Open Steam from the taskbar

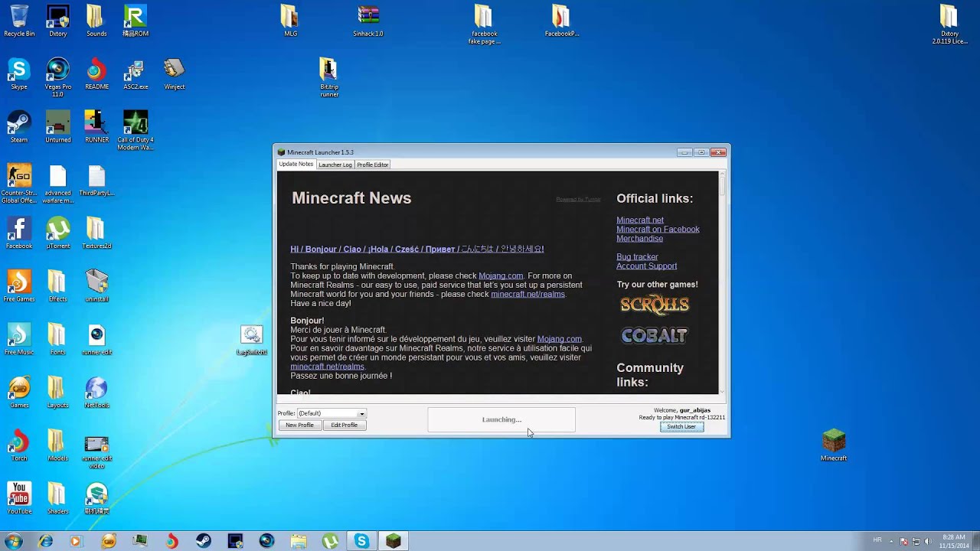coord(204,541)
